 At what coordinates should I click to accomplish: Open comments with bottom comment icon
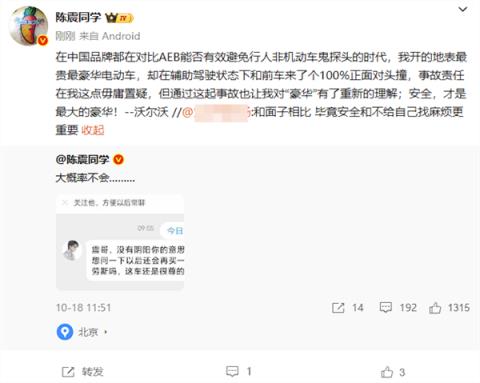(232, 371)
